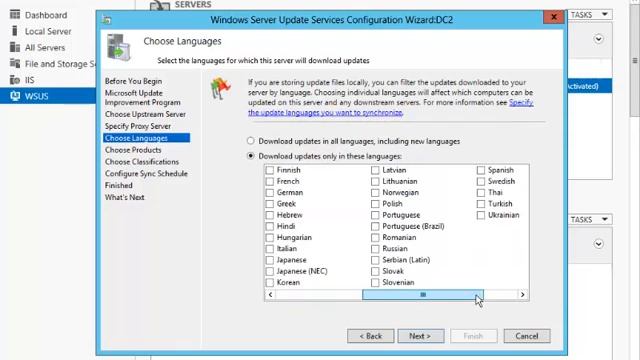Enable Japanese (NEC) checkbox

(270, 271)
